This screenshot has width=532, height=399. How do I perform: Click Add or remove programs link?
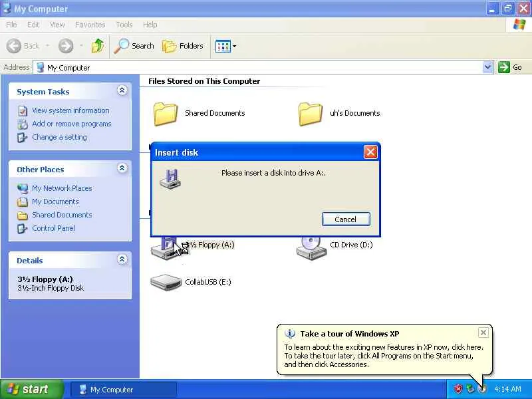click(x=72, y=124)
